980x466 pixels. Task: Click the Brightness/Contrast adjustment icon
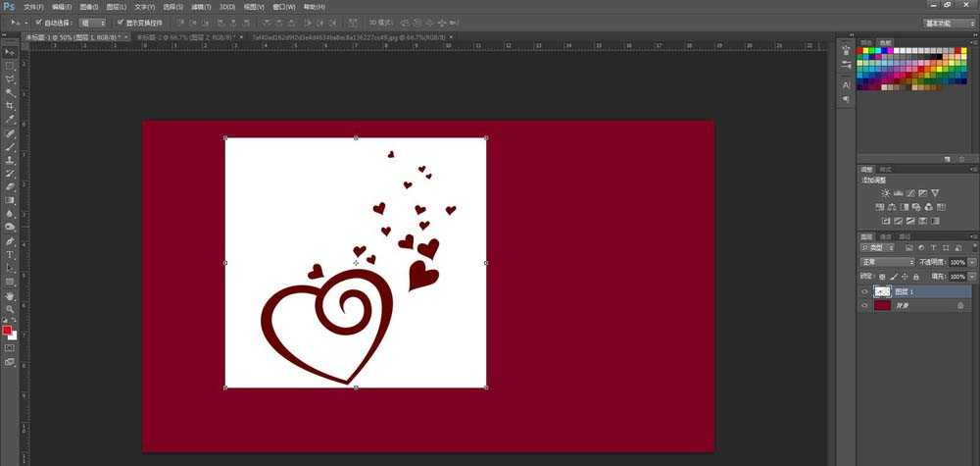tap(886, 192)
